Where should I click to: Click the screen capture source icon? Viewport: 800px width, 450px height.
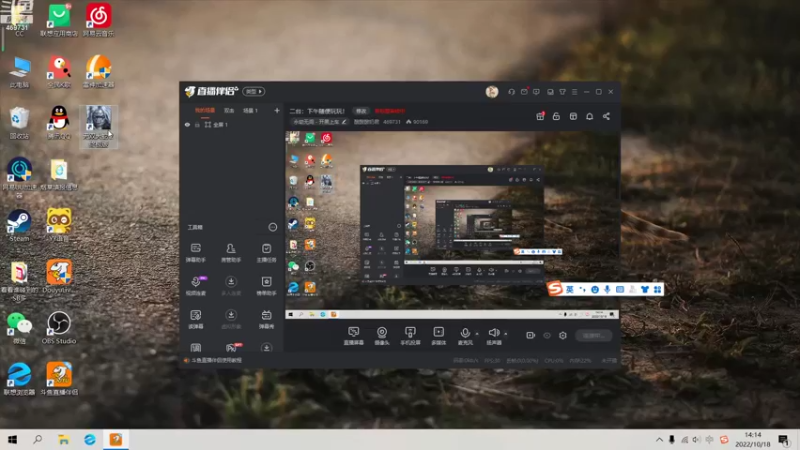pos(354,336)
